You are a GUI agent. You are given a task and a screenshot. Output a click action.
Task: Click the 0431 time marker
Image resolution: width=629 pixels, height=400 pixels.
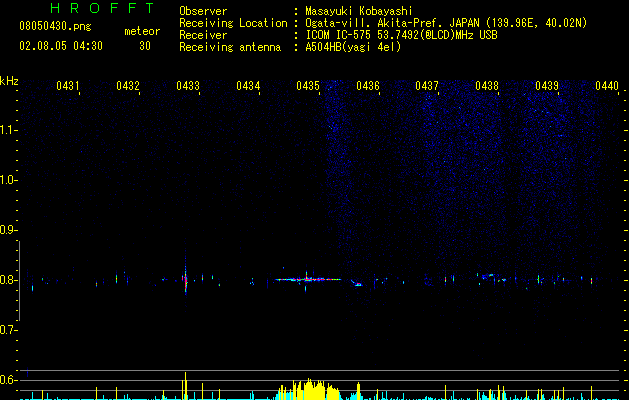(x=68, y=85)
